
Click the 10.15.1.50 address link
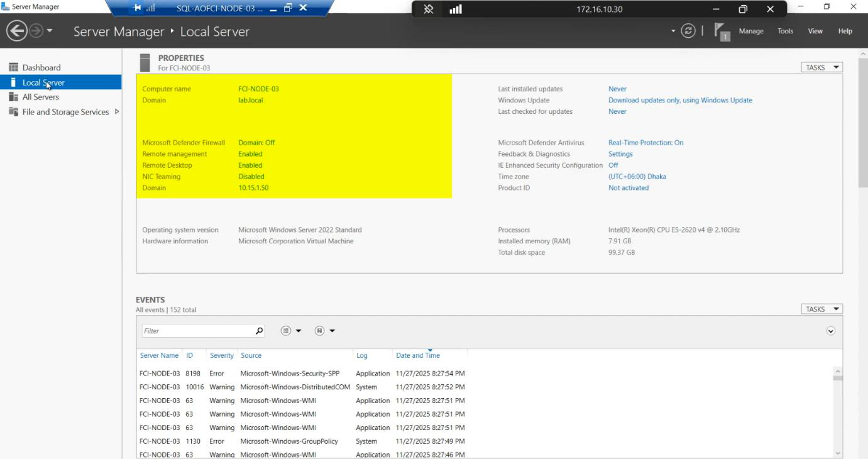[253, 188]
